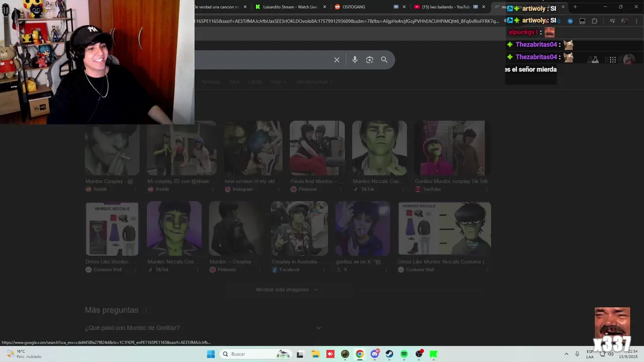Open 'gorillaz' post on X link
Screen dimensions: 644x362
pos(361,262)
